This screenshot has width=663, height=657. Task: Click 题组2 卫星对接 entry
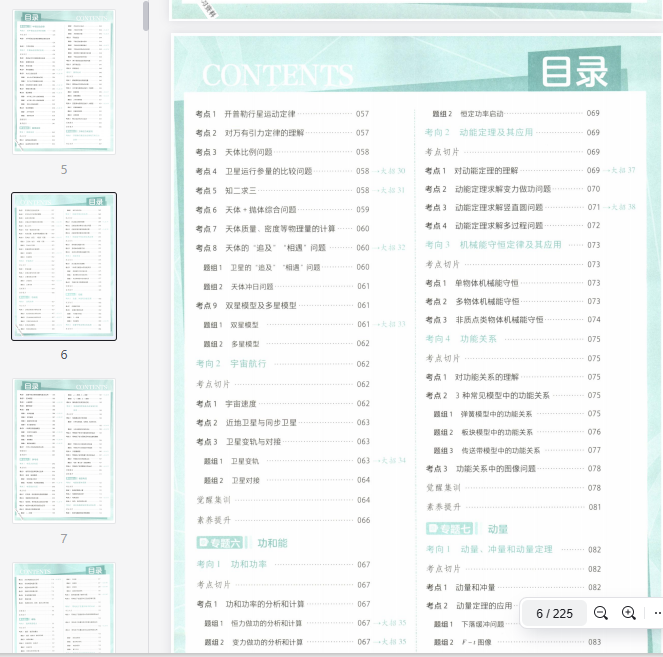pyautogui.click(x=232, y=480)
